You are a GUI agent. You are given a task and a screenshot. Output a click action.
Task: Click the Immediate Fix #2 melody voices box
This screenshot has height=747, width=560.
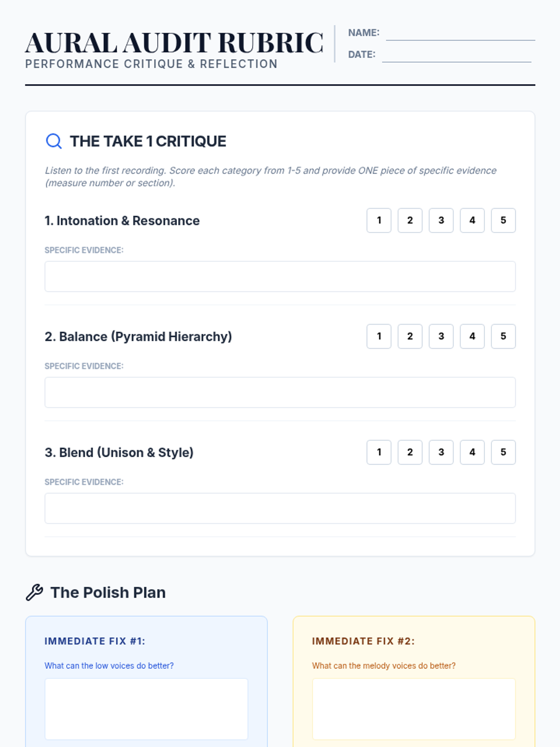(414, 709)
